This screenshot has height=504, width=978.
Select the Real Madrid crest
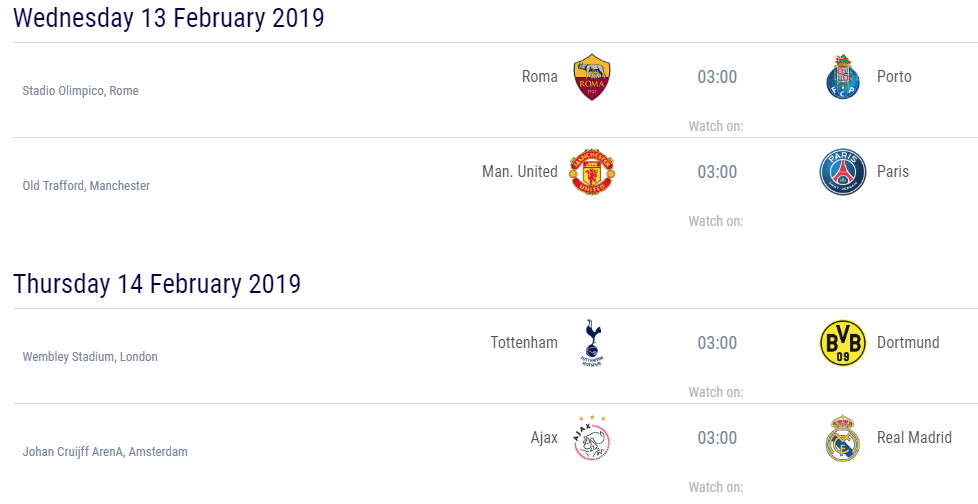(843, 438)
